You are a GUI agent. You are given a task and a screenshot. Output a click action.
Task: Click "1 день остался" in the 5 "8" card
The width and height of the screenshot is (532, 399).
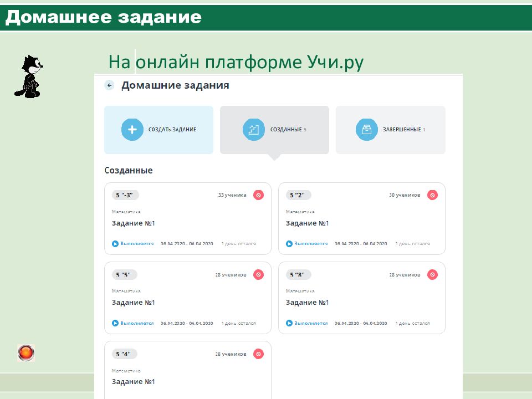(x=412, y=323)
